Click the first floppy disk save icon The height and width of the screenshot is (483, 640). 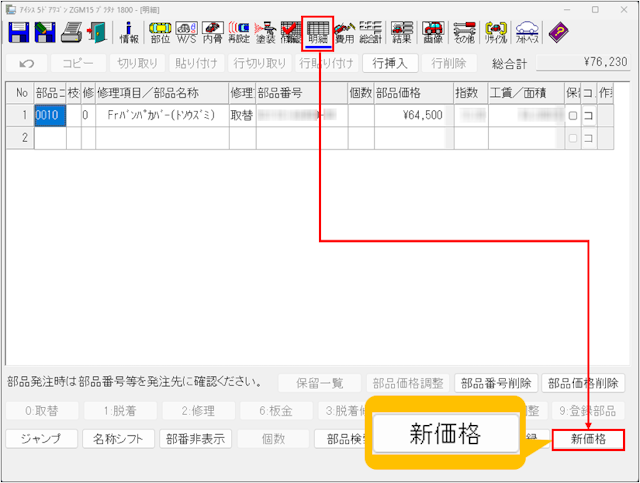click(19, 33)
